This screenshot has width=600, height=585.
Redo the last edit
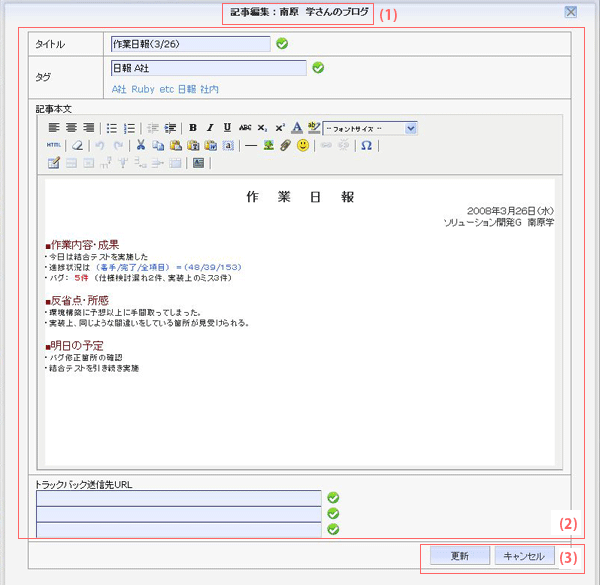[118, 145]
